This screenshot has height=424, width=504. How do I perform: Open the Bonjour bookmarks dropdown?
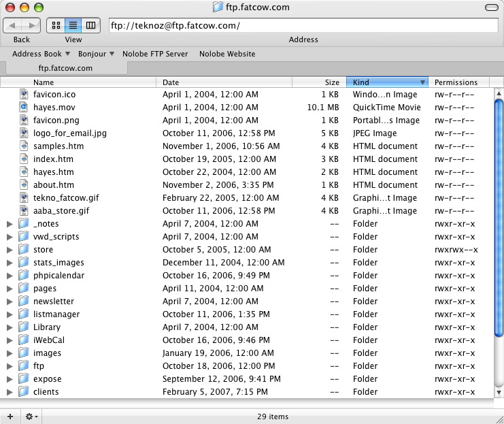pyautogui.click(x=96, y=54)
